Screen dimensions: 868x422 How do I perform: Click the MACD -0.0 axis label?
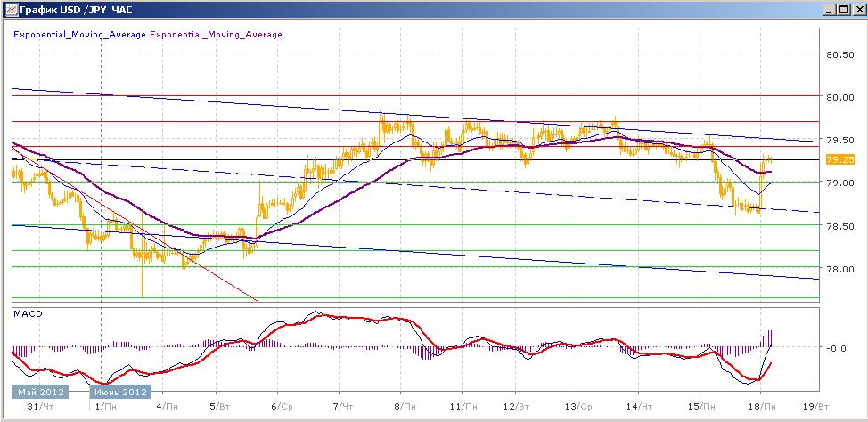pos(838,348)
